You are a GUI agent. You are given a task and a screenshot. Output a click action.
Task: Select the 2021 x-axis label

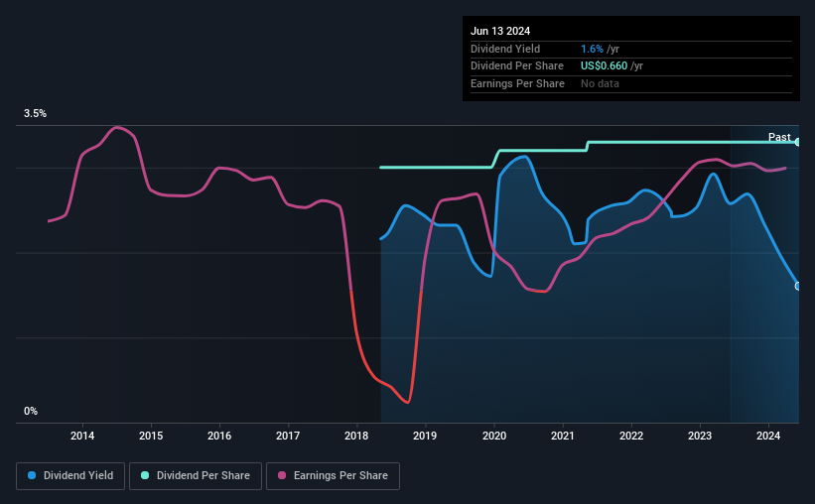tap(563, 436)
